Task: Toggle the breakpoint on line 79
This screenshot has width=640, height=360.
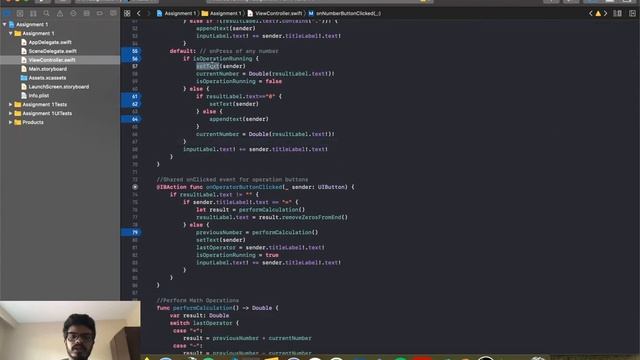Action: [131, 232]
